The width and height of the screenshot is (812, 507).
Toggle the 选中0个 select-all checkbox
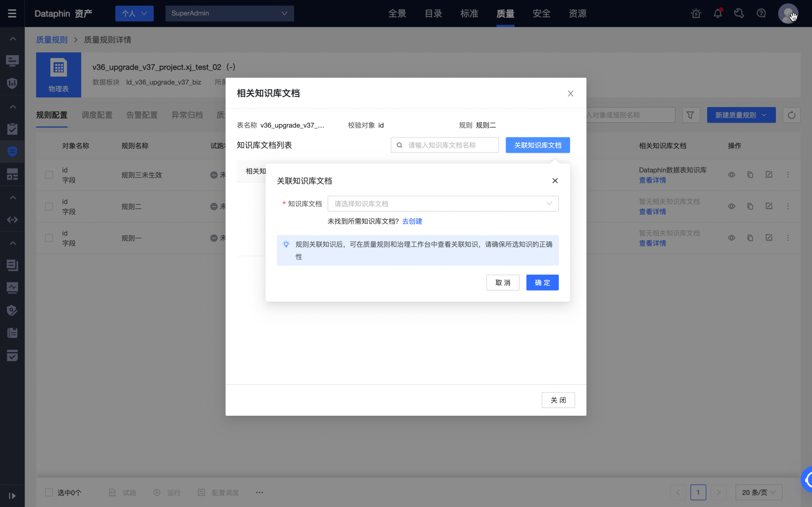[49, 492]
